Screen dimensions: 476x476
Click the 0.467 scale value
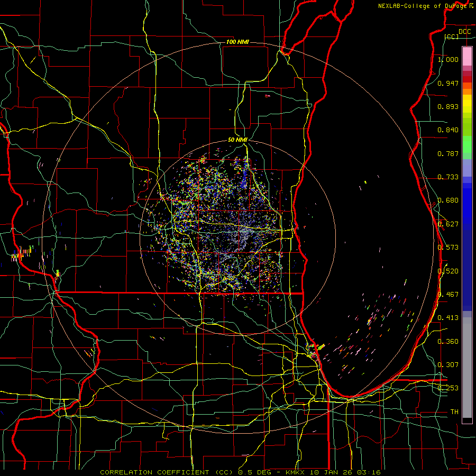pos(448,294)
